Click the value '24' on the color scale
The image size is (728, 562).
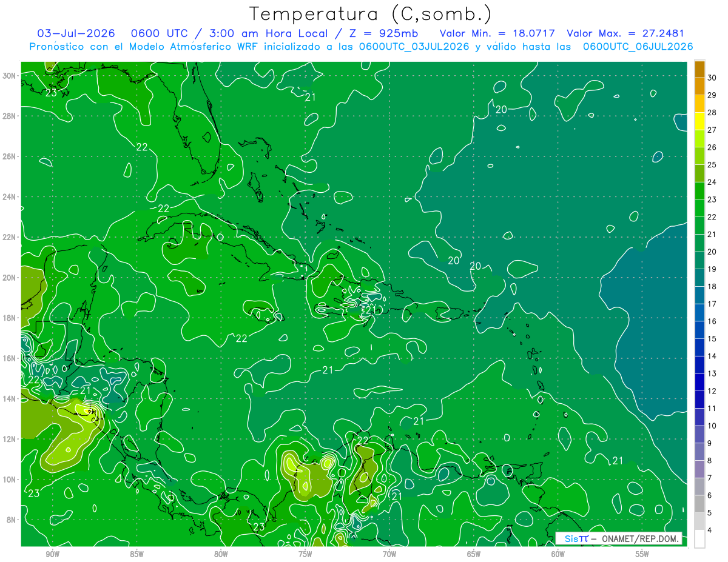pyautogui.click(x=712, y=182)
